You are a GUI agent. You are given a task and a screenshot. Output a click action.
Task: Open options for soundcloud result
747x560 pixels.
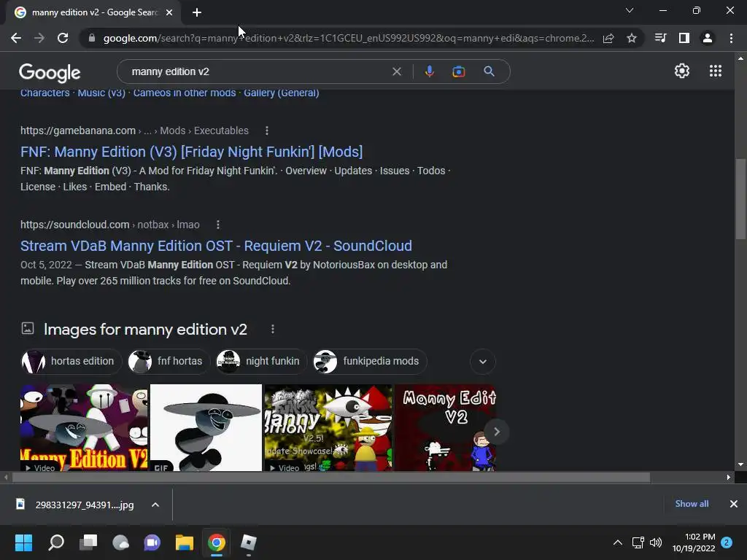(217, 225)
